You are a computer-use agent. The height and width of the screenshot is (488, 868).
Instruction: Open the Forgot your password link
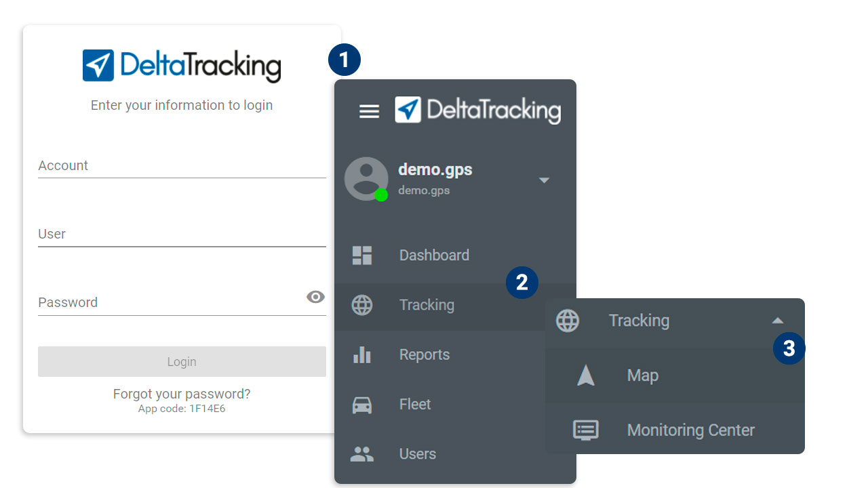181,393
